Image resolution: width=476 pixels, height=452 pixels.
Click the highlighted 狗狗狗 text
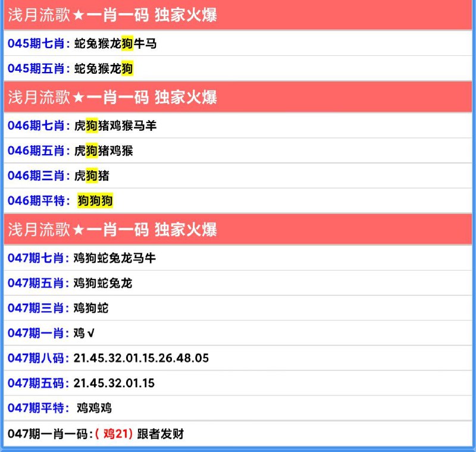[95, 200]
